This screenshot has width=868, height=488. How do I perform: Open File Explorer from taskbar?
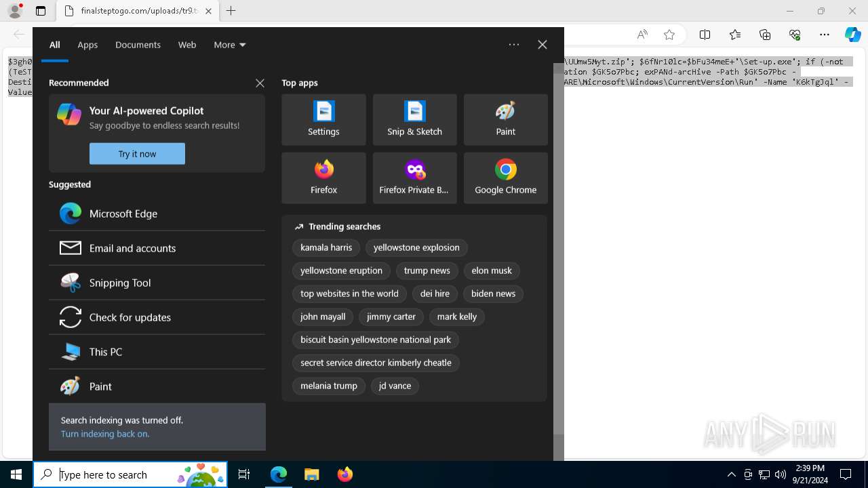pos(312,474)
